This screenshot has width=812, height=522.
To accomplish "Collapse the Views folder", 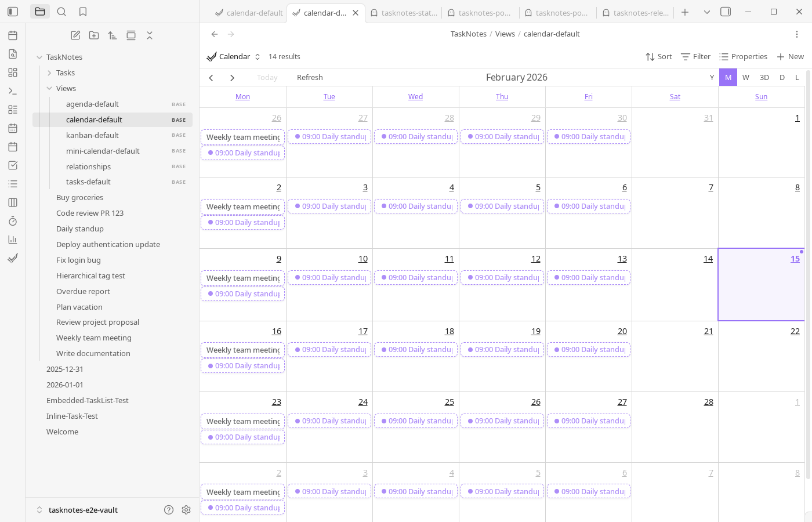I will tap(50, 88).
